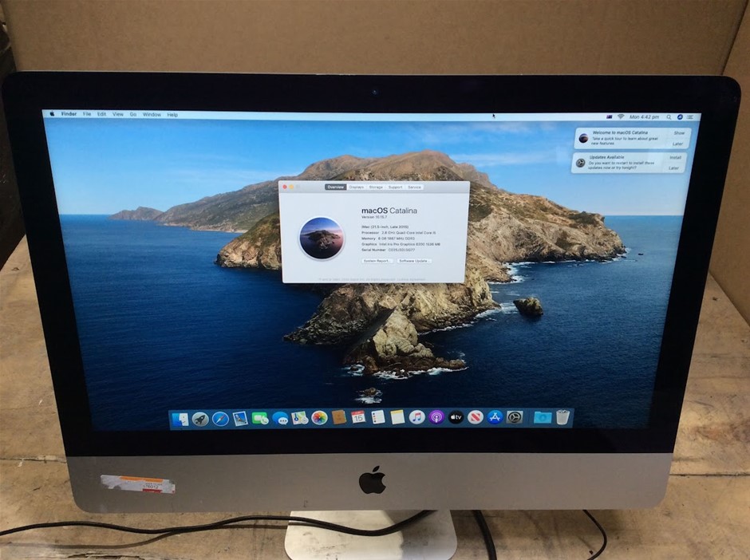750x560 pixels.
Task: Open System Preferences gear in Dock
Action: 514,417
